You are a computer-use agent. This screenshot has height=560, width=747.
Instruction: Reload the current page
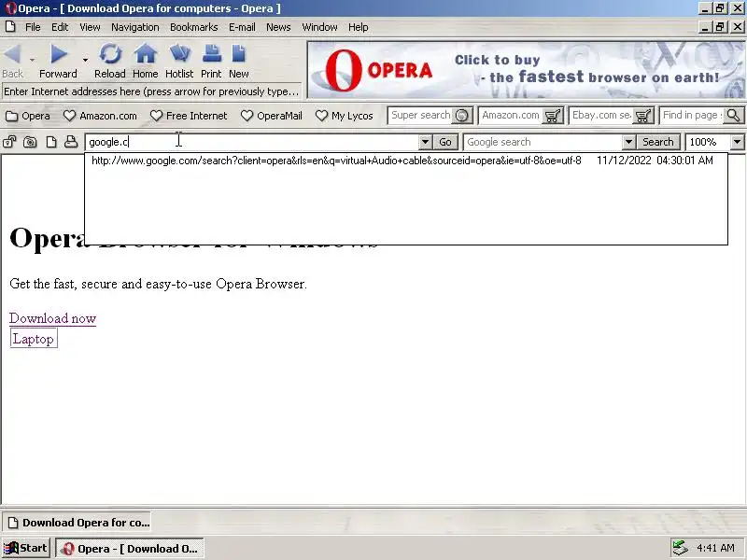pyautogui.click(x=110, y=61)
